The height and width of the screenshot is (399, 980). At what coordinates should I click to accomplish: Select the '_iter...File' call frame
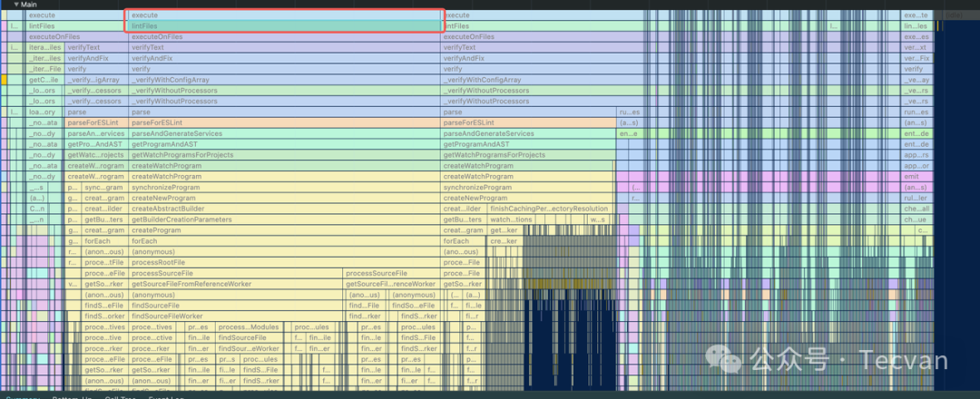45,69
